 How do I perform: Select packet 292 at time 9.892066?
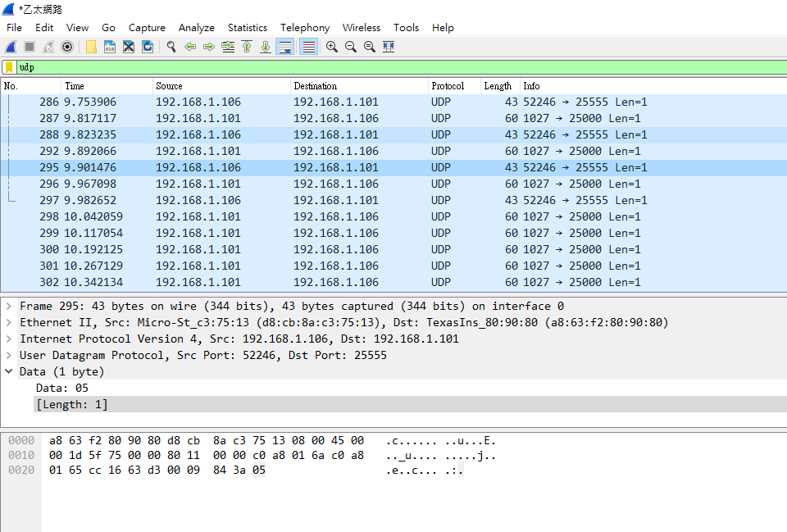[x=394, y=151]
